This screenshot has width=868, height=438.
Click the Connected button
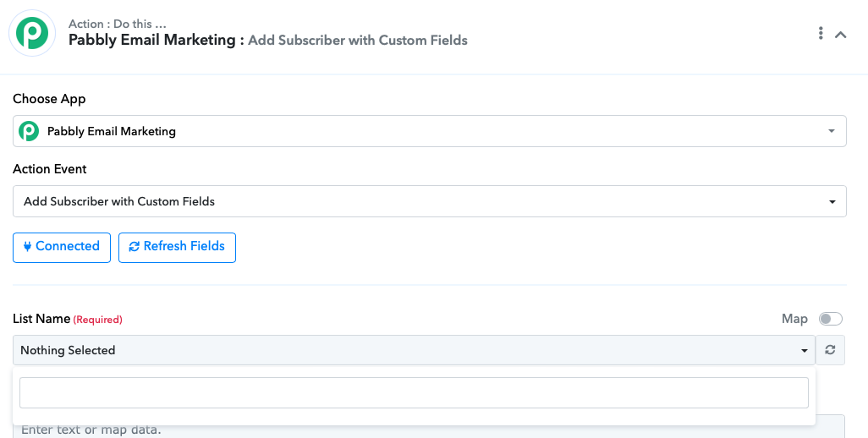tap(62, 247)
